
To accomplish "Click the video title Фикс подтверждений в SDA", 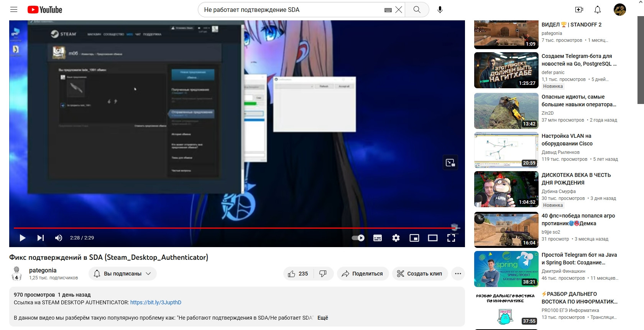I will click(108, 257).
